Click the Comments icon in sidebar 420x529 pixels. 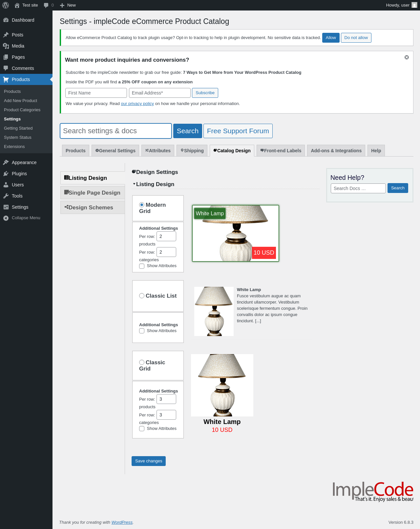6,68
